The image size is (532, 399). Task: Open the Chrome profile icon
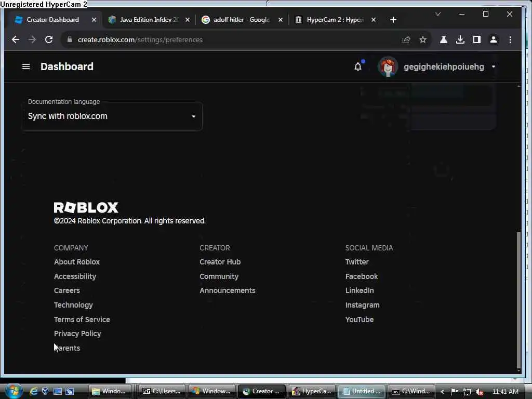(494, 39)
